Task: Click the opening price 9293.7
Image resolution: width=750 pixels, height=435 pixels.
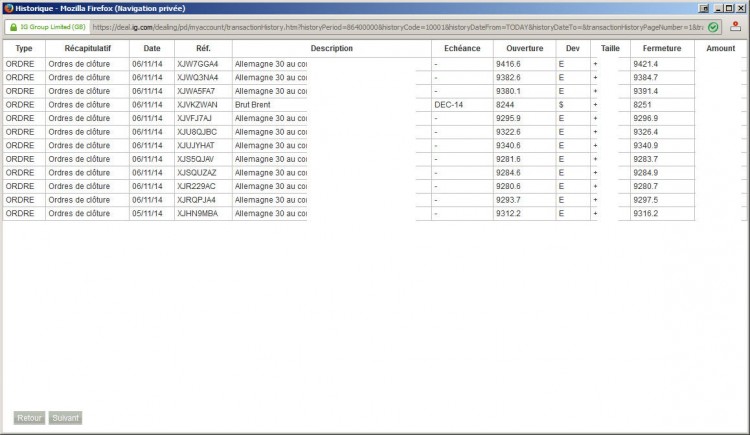Action: pyautogui.click(x=508, y=200)
